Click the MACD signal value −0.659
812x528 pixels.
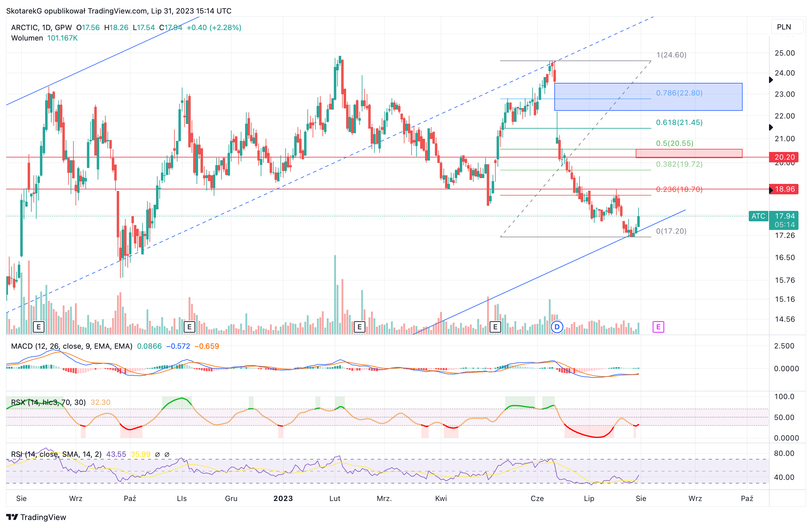click(x=207, y=346)
